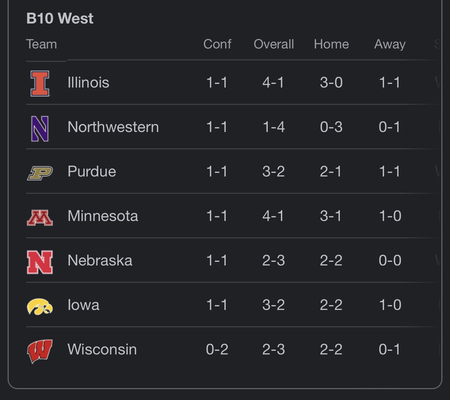Select the Nebraska team name
Image resolution: width=450 pixels, height=400 pixels.
(x=100, y=260)
